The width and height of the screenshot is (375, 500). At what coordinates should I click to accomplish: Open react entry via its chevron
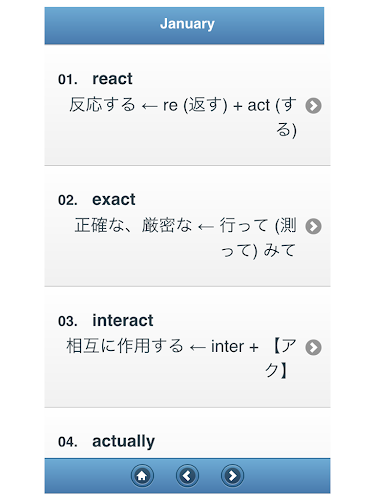point(313,106)
